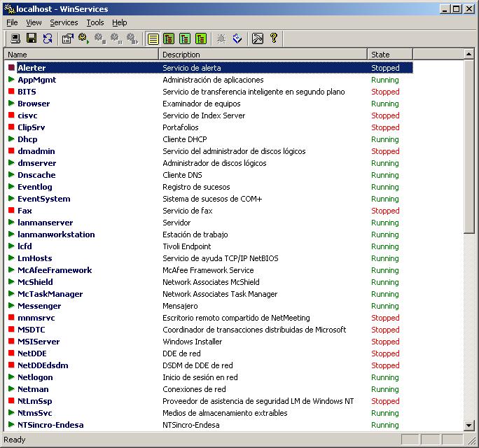Click the scrollbar down arrow

469,425
